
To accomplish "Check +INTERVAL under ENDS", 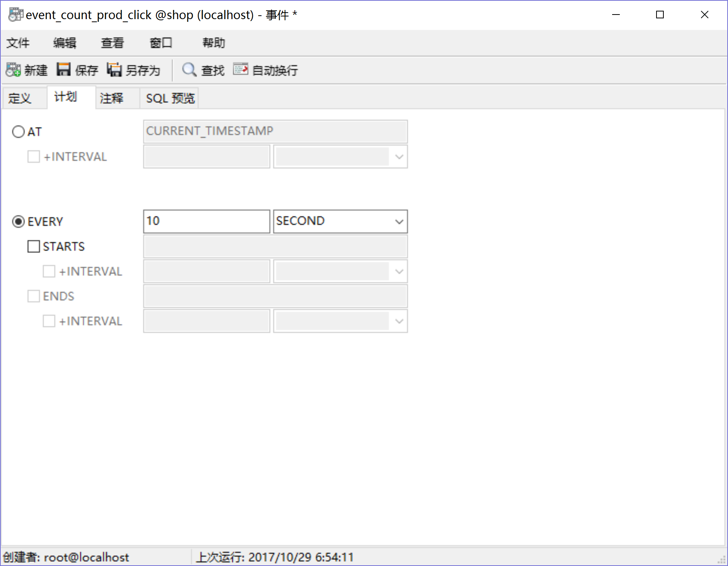I will pyautogui.click(x=49, y=321).
